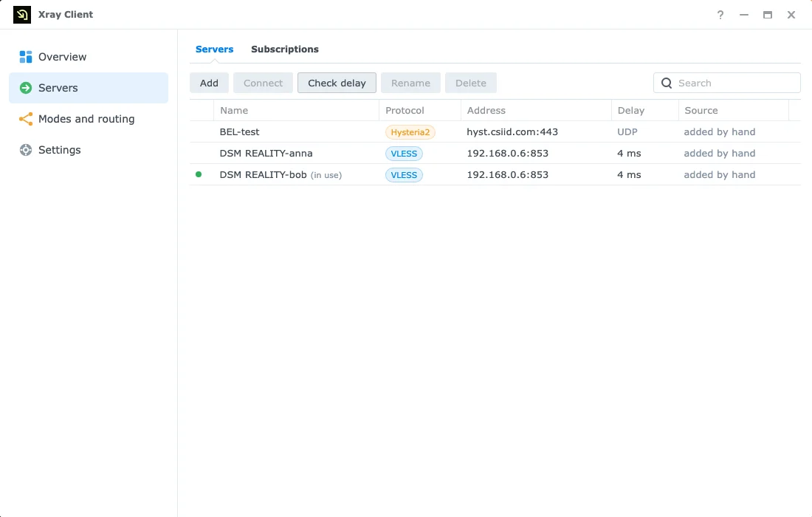Viewport: 812px width, 517px height.
Task: Click the search magnifier icon
Action: click(x=667, y=83)
